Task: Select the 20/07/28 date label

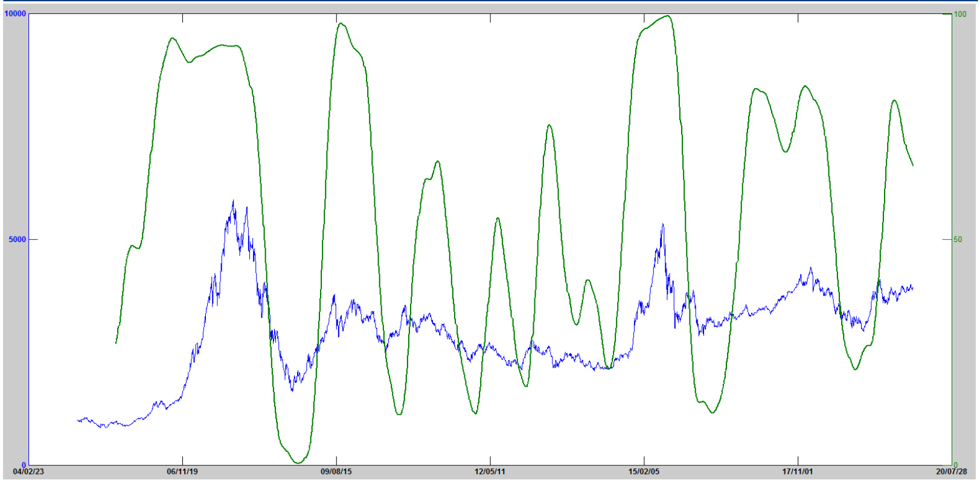Action: tap(952, 472)
